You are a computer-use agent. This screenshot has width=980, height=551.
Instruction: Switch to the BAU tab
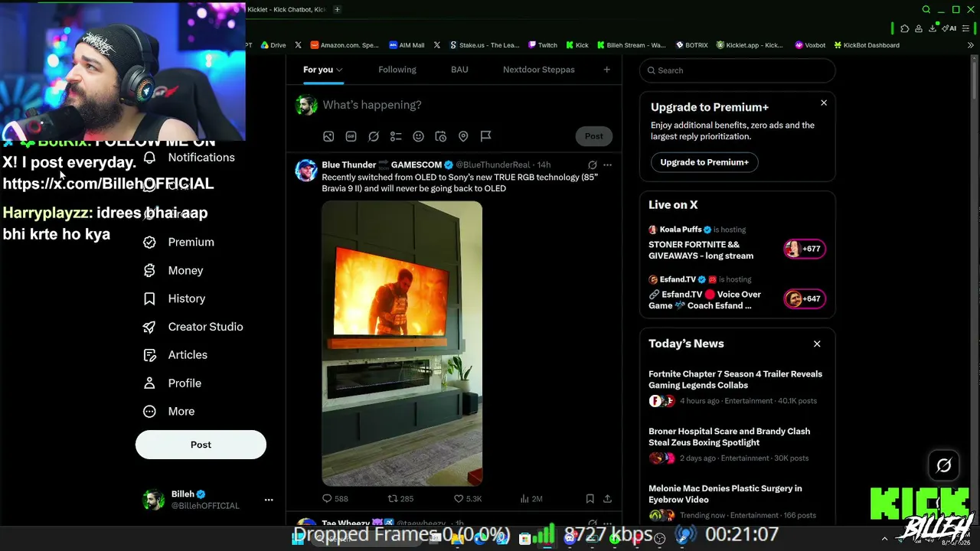[x=459, y=70]
